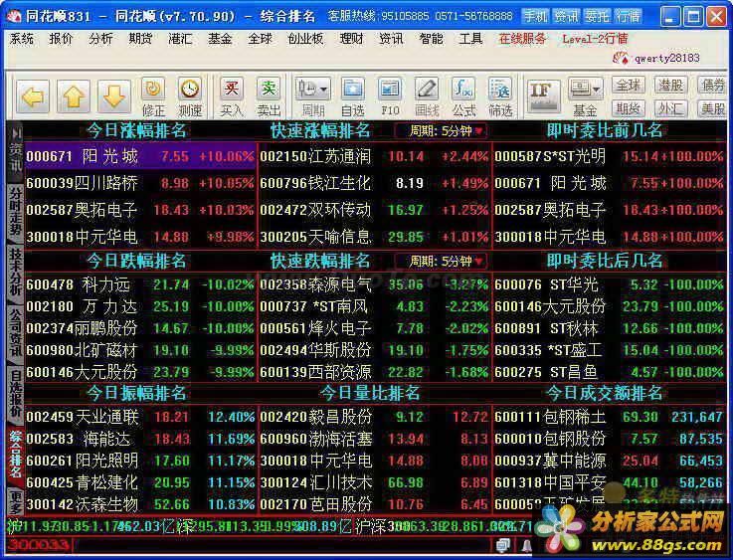
Task: Open the 资讯 menu in menu bar
Action: point(391,39)
